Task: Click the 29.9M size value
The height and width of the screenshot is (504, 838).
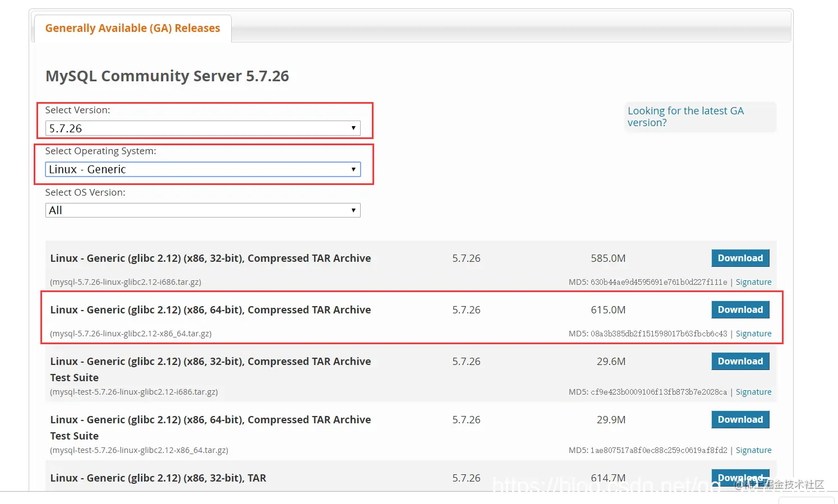Action: 611,420
